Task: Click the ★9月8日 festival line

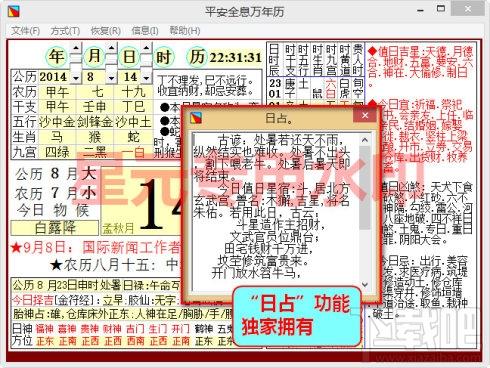Action: tap(96, 247)
